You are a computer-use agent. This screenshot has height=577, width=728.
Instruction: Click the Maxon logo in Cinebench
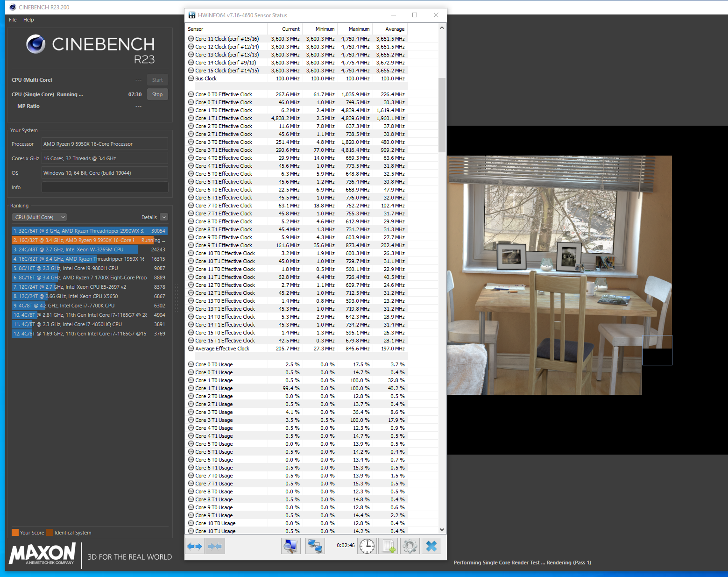[x=42, y=554]
